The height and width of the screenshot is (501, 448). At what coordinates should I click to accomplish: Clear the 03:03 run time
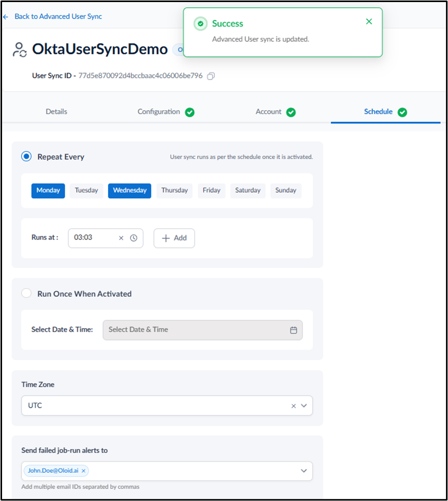click(x=121, y=238)
